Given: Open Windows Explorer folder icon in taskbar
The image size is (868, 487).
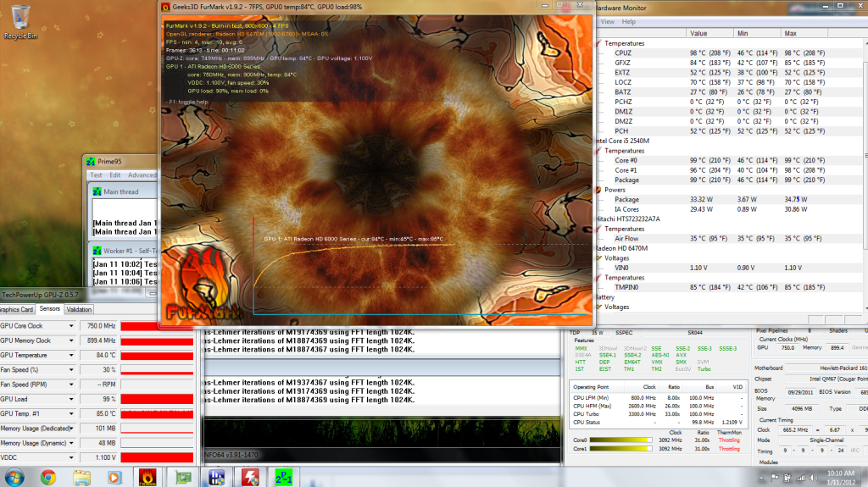Looking at the screenshot, I should 81,477.
